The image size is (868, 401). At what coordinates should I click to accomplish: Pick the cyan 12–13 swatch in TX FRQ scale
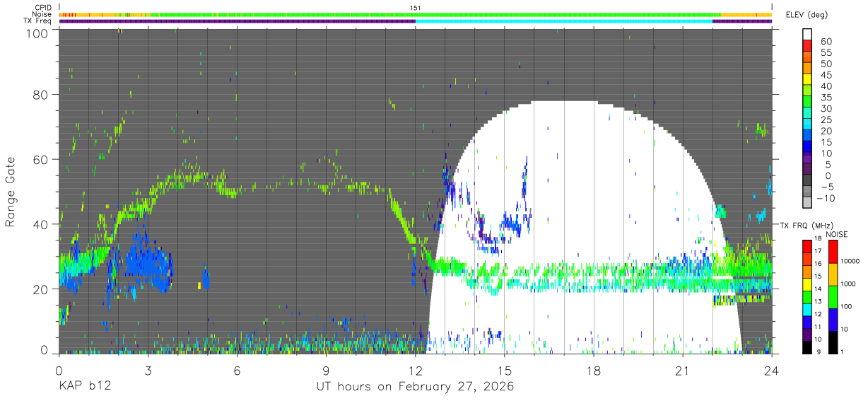[x=807, y=308]
